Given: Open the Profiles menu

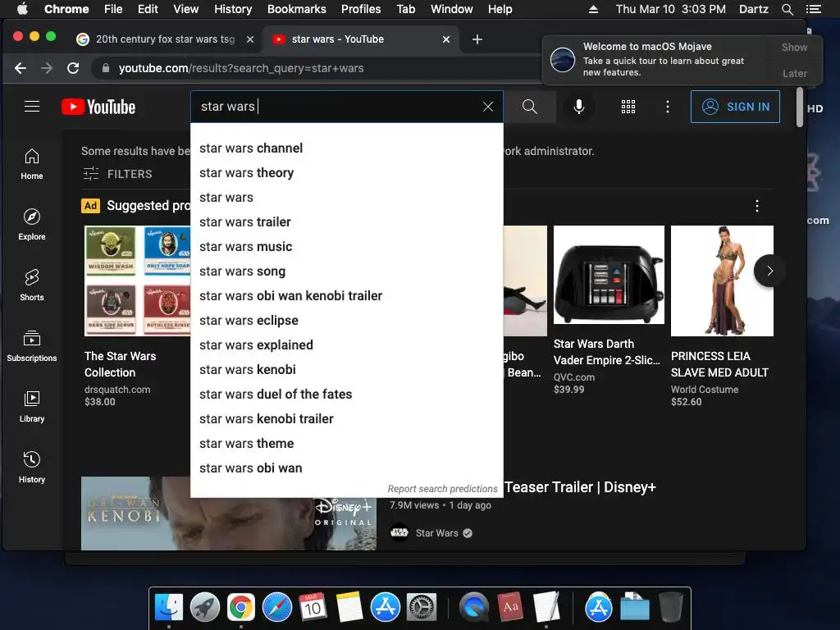Looking at the screenshot, I should 361,9.
